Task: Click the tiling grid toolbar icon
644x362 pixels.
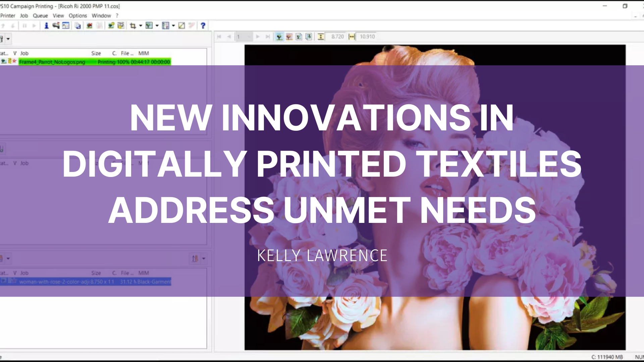Action: [166, 25]
